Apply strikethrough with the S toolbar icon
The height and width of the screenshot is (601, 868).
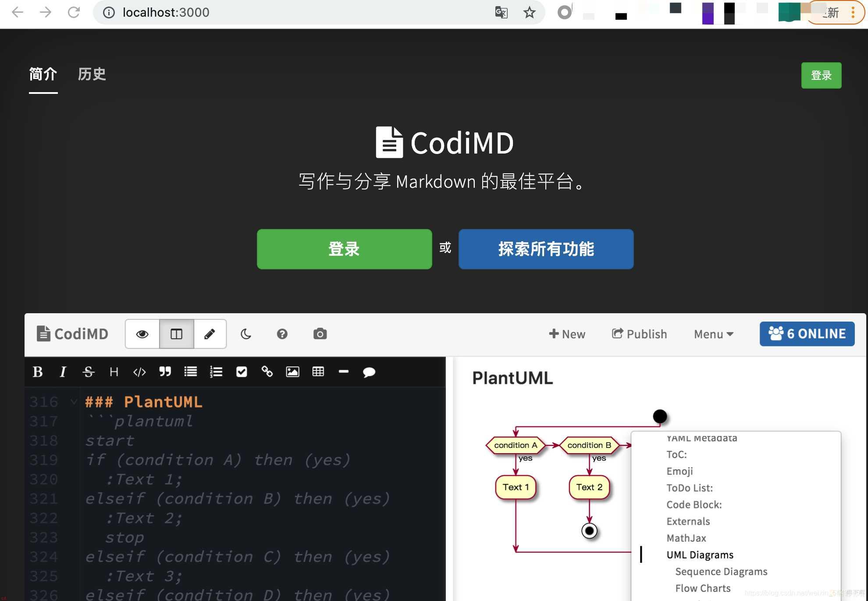[88, 372]
